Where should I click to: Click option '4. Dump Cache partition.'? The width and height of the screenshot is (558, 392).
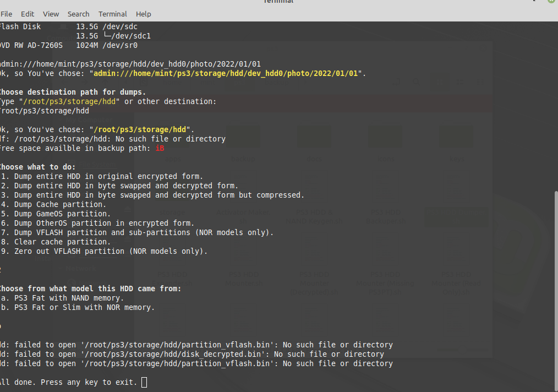tap(53, 204)
